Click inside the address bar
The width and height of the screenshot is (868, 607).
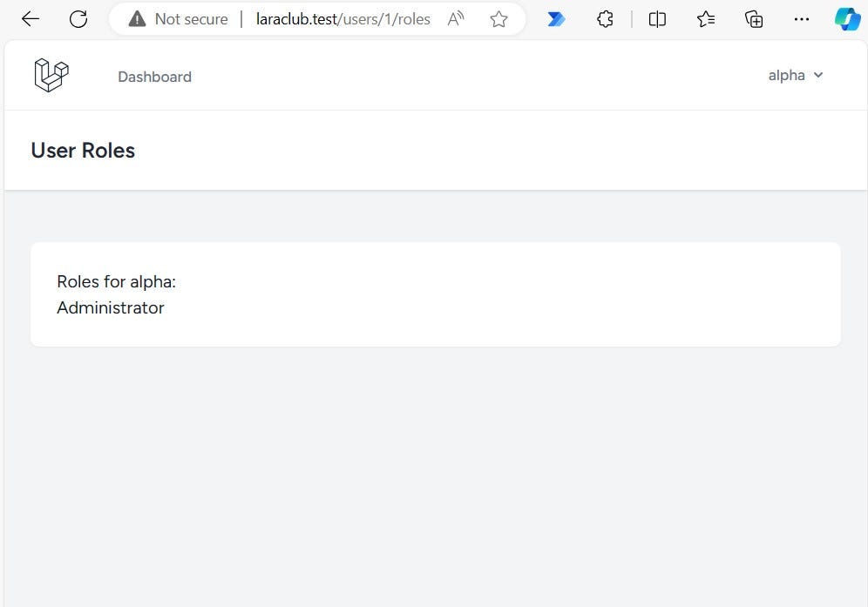pyautogui.click(x=343, y=18)
